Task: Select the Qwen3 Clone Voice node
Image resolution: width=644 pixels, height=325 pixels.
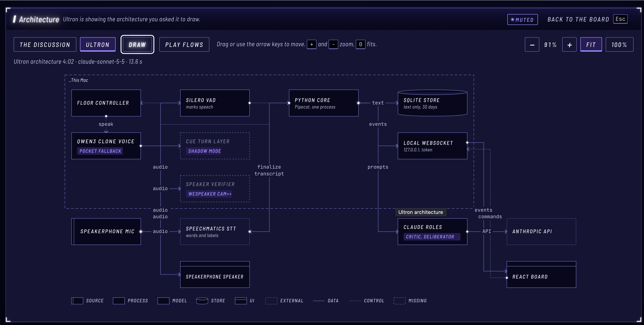Action: pos(106,146)
